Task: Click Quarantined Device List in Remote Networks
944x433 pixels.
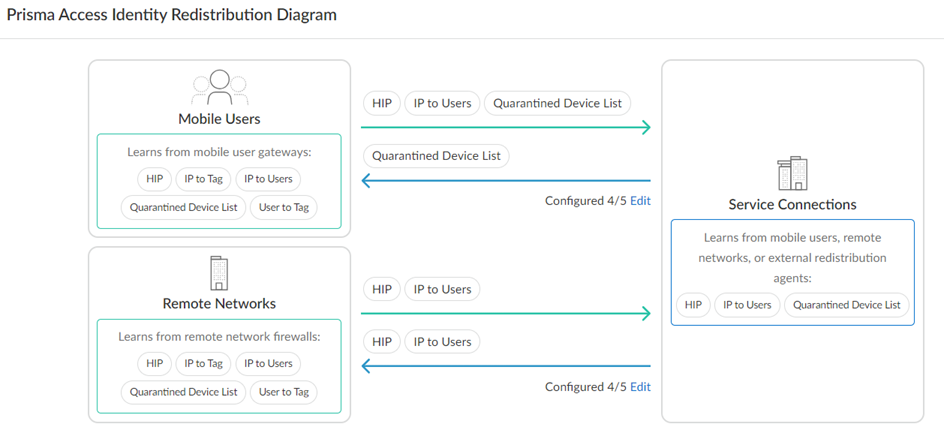Action: [x=184, y=392]
